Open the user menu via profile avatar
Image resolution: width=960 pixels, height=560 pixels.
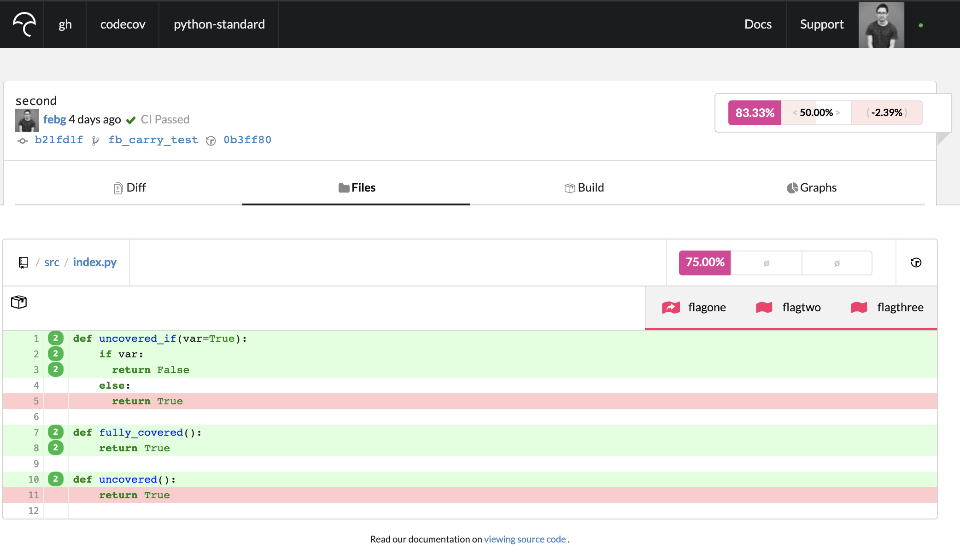[881, 24]
